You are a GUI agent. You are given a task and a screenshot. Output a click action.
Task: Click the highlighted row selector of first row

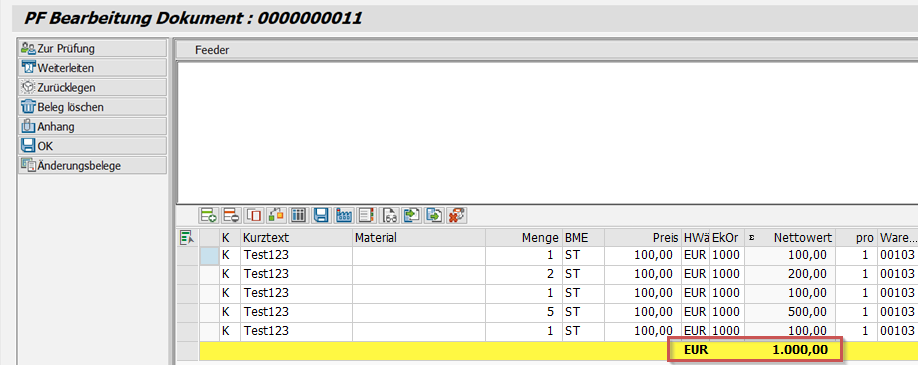pyautogui.click(x=209, y=255)
